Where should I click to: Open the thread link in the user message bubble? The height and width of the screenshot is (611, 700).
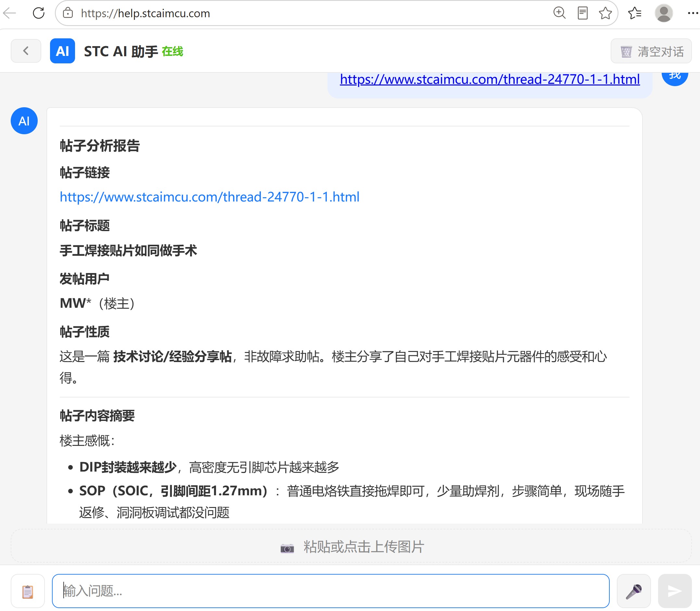point(490,79)
